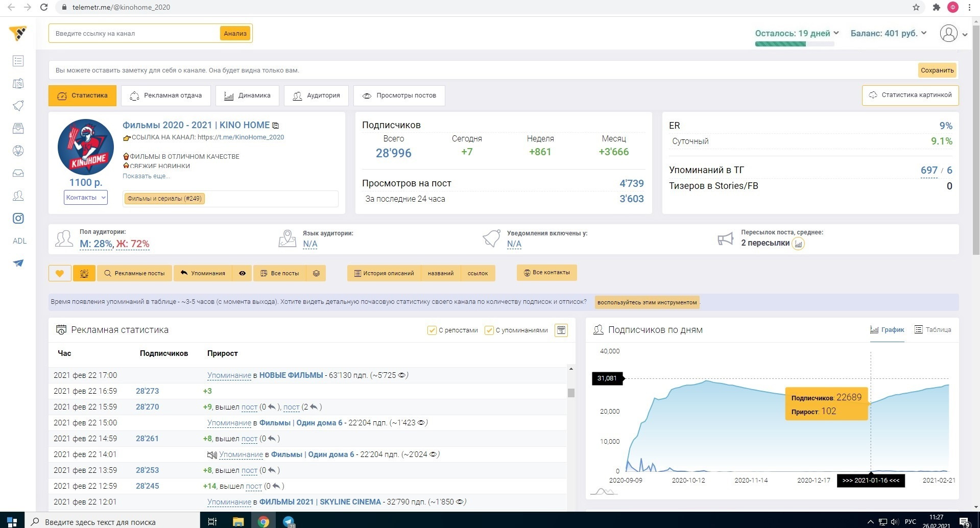Viewport: 980px width, 528px height.
Task: Reload the page in browser
Action: (x=44, y=7)
